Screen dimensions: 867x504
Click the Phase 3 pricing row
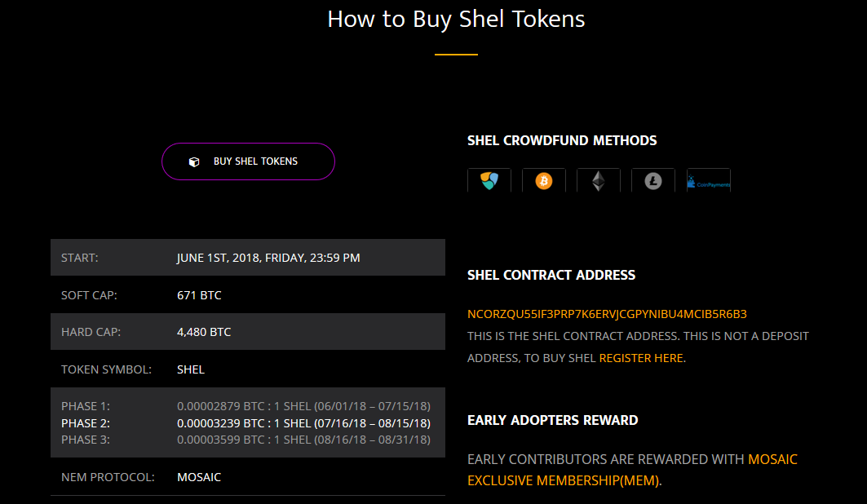[246, 440]
